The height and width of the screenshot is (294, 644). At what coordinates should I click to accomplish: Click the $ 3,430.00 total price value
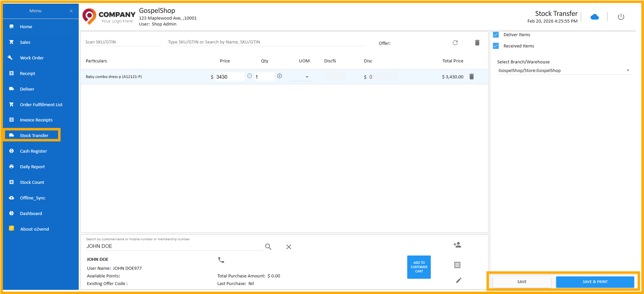453,77
